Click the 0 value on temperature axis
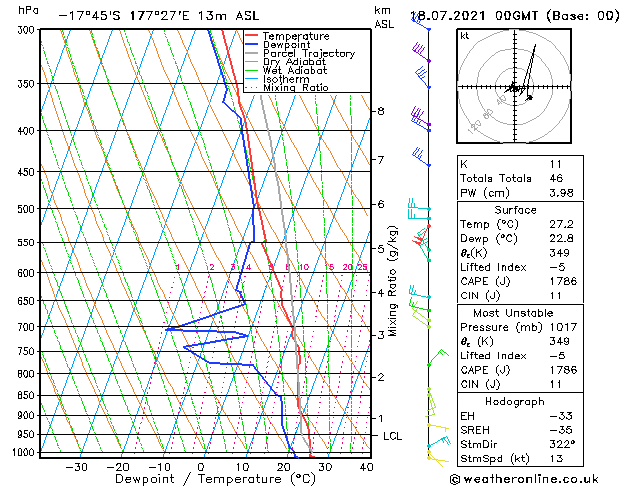Image resolution: width=629 pixels, height=486 pixels. 201,467
